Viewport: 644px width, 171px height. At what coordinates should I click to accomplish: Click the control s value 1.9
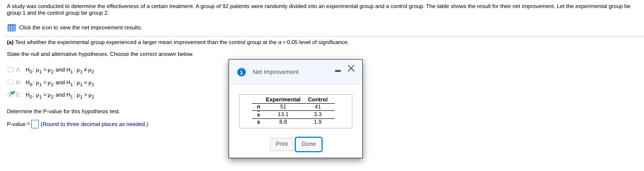pos(318,122)
